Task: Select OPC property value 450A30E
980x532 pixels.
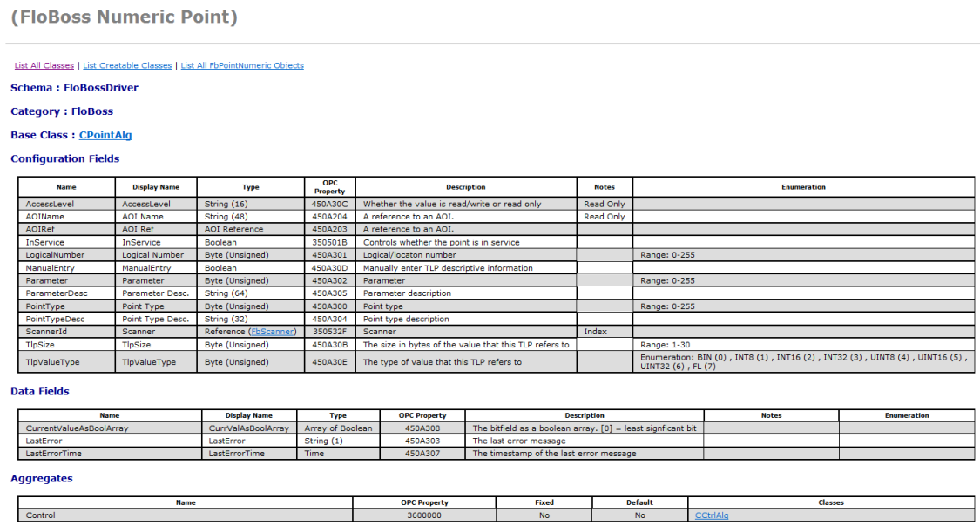Action: coord(329,361)
